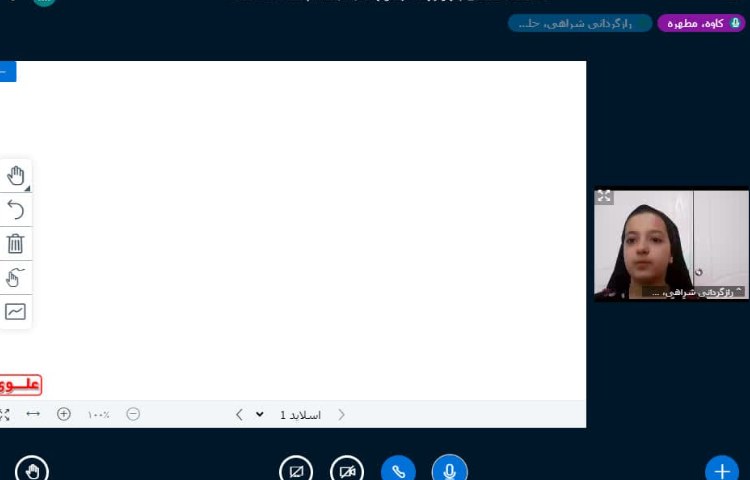Select the pan hand tool in whiteboard toolbar
Image resolution: width=750 pixels, height=480 pixels.
(x=15, y=176)
